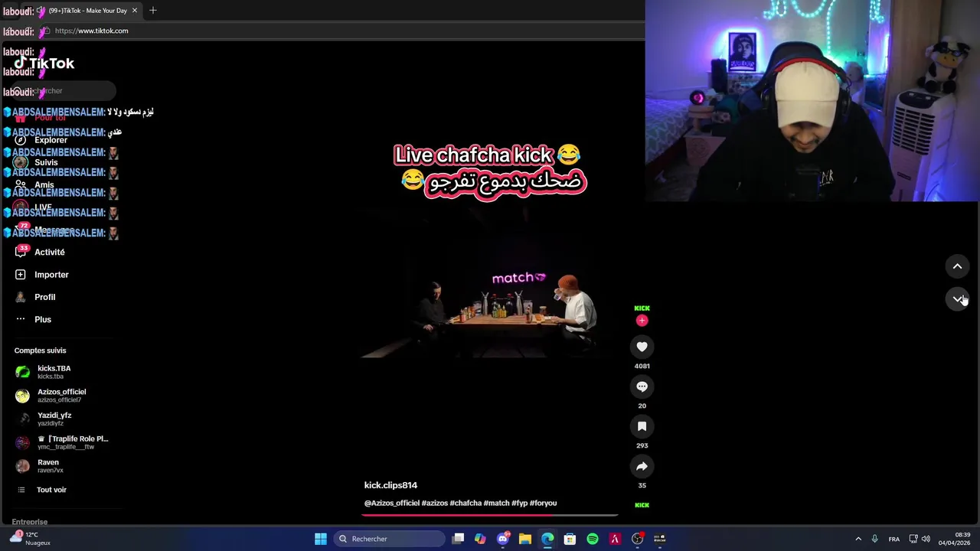Open the Profil avatar icon

click(21, 297)
